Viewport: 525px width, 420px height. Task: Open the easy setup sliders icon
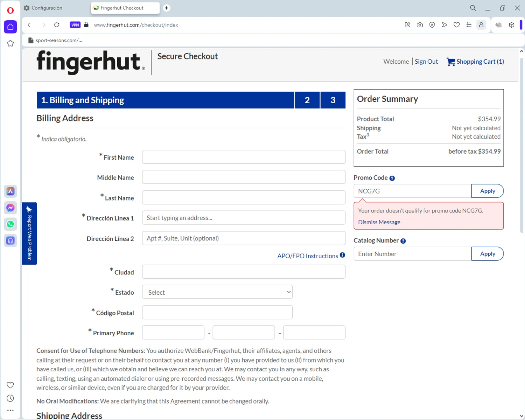(469, 25)
